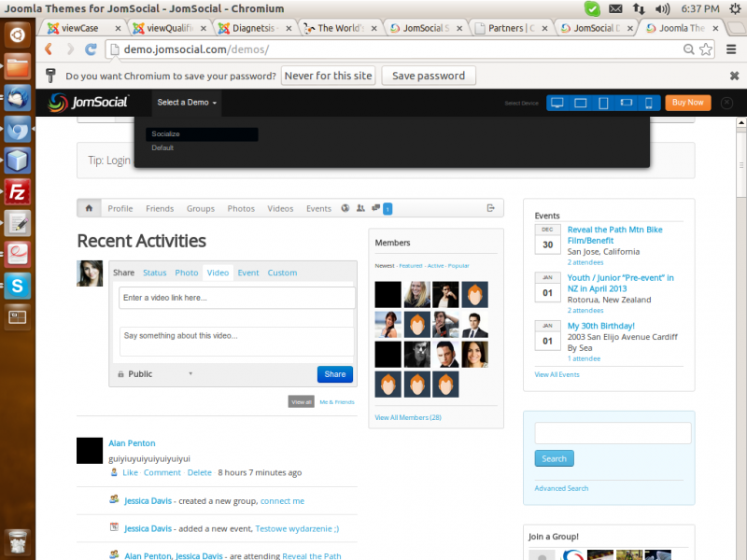Viewport: 747px width, 560px height.
Task: Like Alan Penton's status post
Action: [x=130, y=472]
